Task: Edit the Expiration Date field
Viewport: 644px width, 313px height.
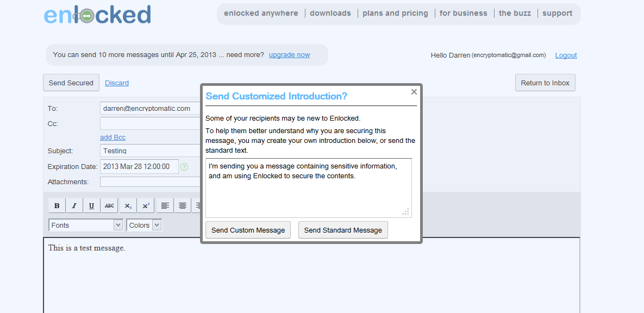Action: (x=139, y=166)
